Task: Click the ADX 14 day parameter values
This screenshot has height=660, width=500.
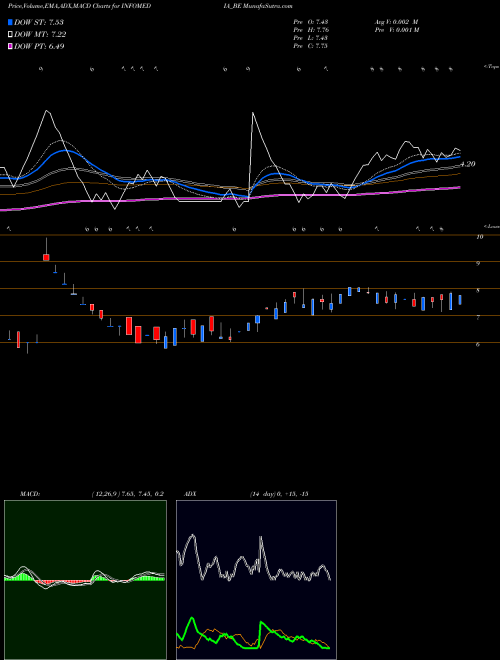Action: pyautogui.click(x=279, y=494)
